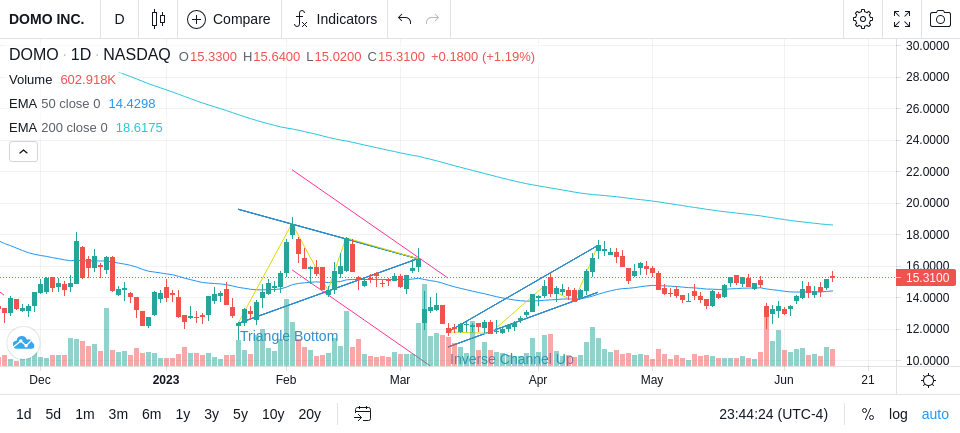Toggle log scale mode
Screen dimensions: 960x433
[x=898, y=415]
